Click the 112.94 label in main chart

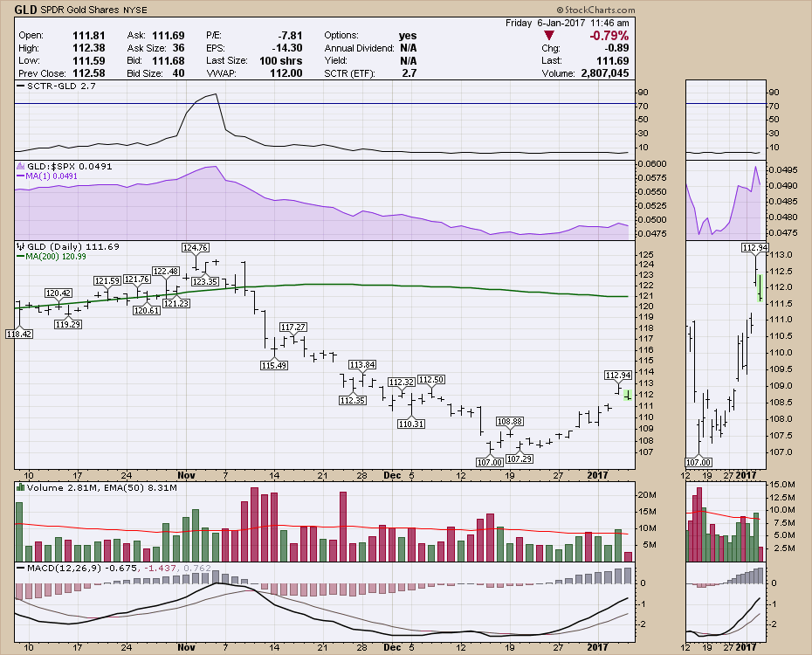[618, 376]
